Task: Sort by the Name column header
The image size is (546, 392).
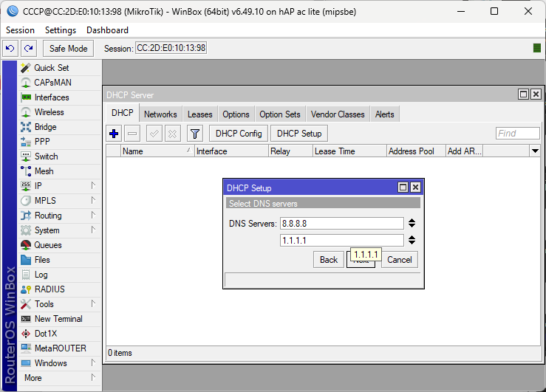Action: click(x=157, y=151)
